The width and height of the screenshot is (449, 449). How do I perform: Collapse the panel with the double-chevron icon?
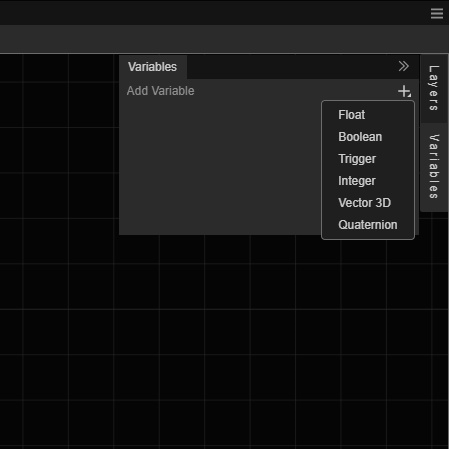[x=403, y=66]
